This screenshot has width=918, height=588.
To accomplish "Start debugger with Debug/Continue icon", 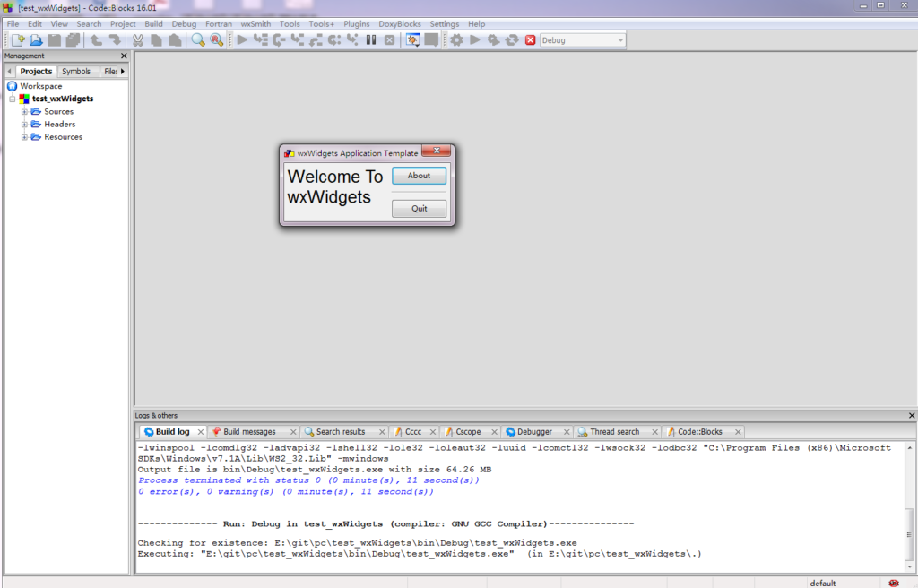I will click(x=242, y=39).
